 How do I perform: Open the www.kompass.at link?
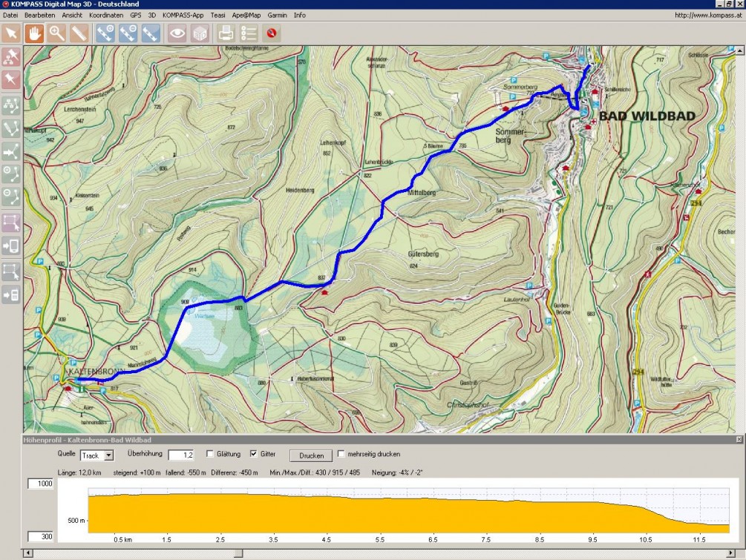point(707,15)
